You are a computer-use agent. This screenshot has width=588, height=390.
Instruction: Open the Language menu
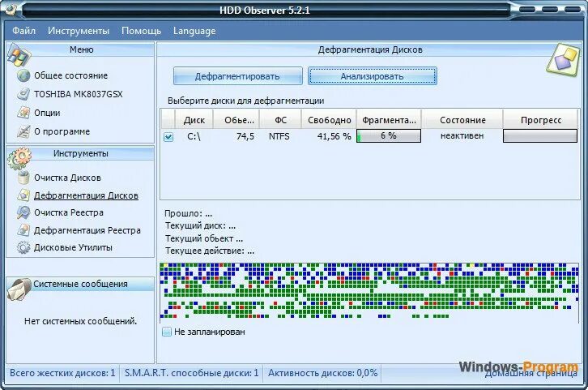click(194, 31)
